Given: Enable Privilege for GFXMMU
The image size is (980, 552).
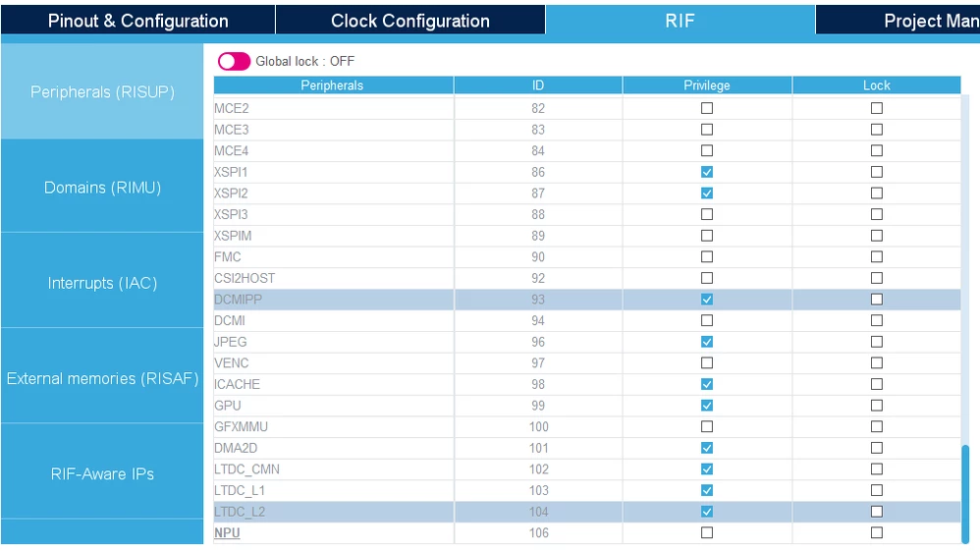Looking at the screenshot, I should (707, 426).
